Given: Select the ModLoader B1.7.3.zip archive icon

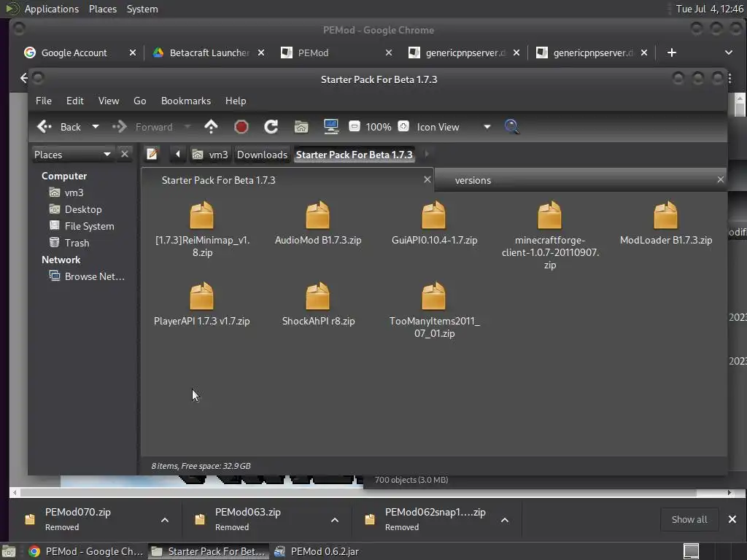Looking at the screenshot, I should [x=665, y=215].
